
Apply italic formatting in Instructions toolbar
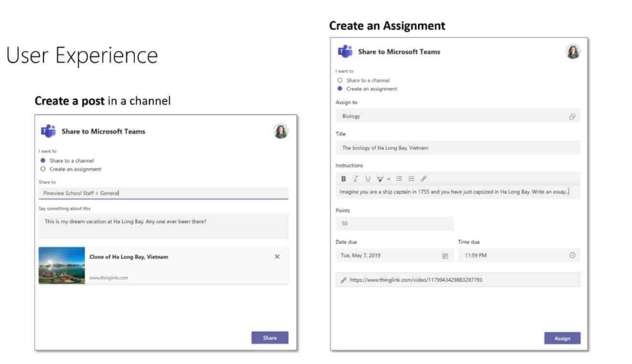[355, 179]
